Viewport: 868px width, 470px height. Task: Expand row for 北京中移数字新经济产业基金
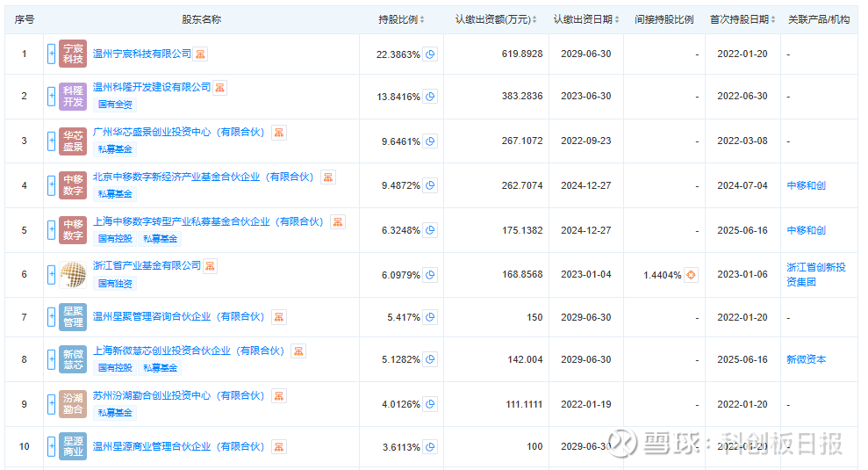point(51,185)
